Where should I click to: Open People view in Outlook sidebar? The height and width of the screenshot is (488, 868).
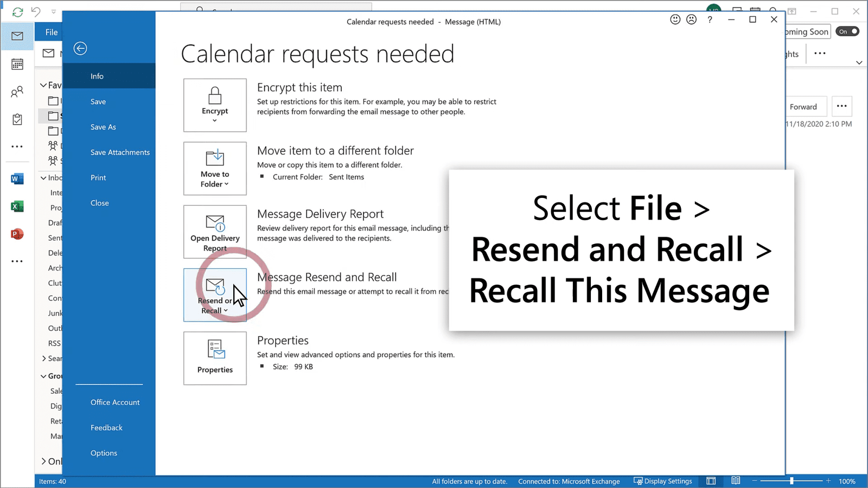(17, 92)
